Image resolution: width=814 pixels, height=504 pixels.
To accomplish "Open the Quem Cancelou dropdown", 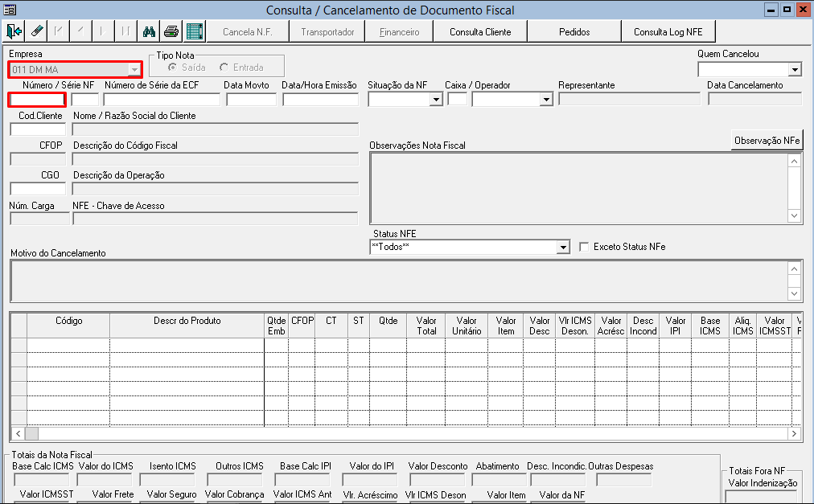I will point(795,70).
